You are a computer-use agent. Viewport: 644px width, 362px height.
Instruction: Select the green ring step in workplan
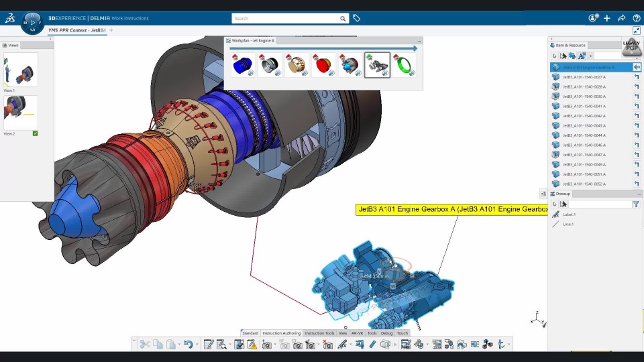coord(404,65)
